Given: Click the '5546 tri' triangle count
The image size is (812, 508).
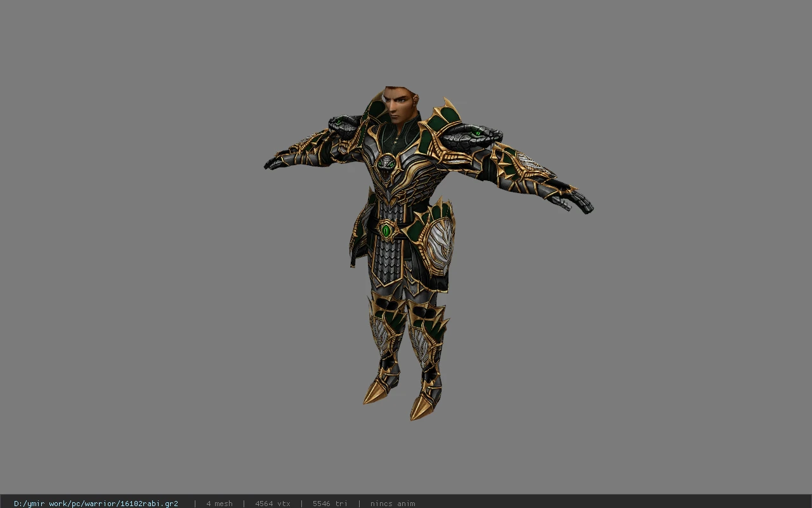Looking at the screenshot, I should click(330, 504).
